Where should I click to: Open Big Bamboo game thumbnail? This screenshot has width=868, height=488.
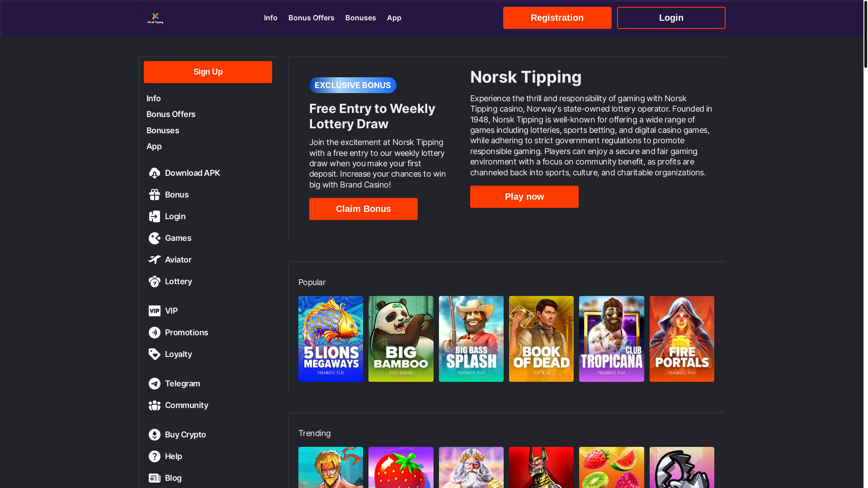pos(401,339)
